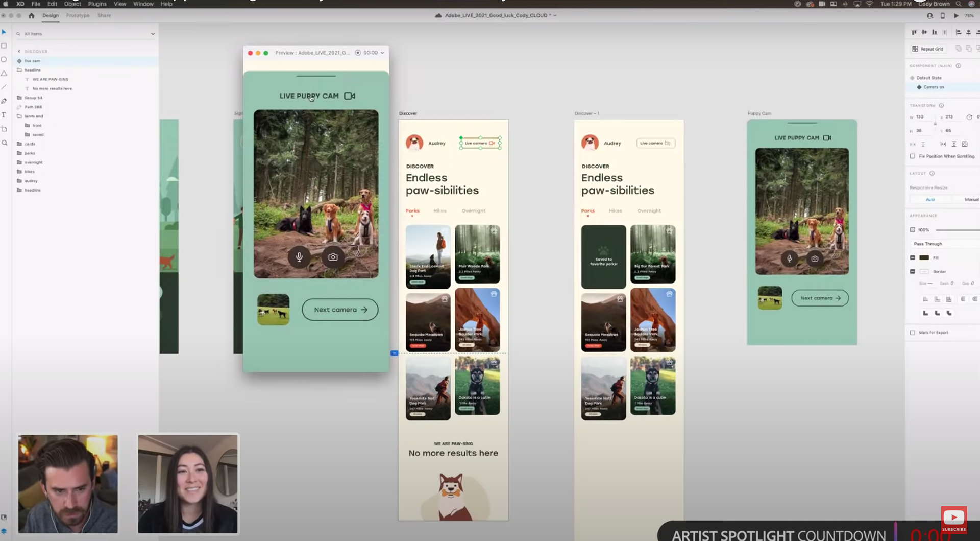This screenshot has height=541, width=980.
Task: Toggle Live camera button on Discover artboard
Action: pos(480,143)
